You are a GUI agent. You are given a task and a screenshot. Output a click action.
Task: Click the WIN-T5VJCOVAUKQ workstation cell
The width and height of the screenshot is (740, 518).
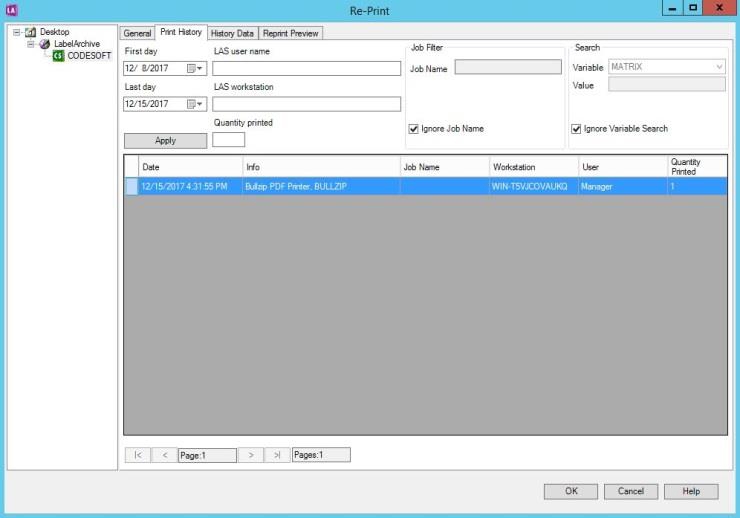[x=534, y=186]
